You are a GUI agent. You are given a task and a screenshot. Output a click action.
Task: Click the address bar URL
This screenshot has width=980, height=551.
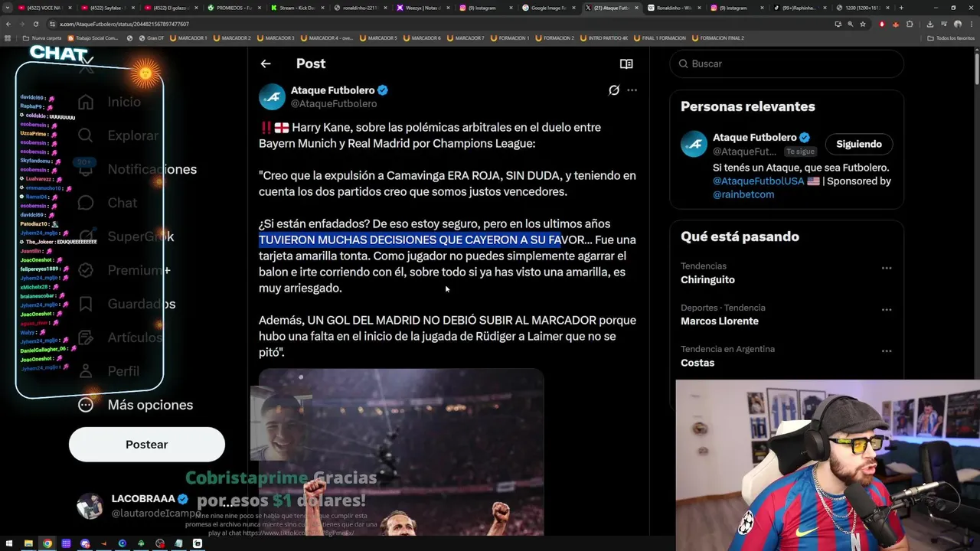(125, 24)
